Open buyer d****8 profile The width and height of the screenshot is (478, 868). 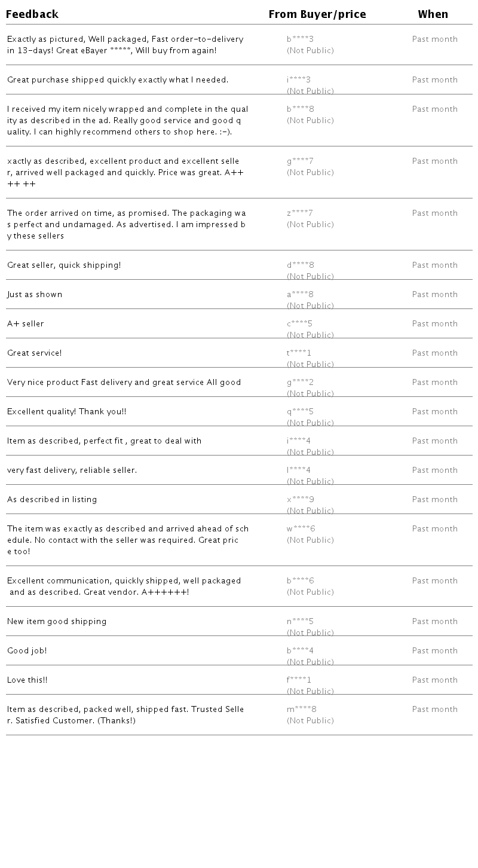tap(301, 265)
